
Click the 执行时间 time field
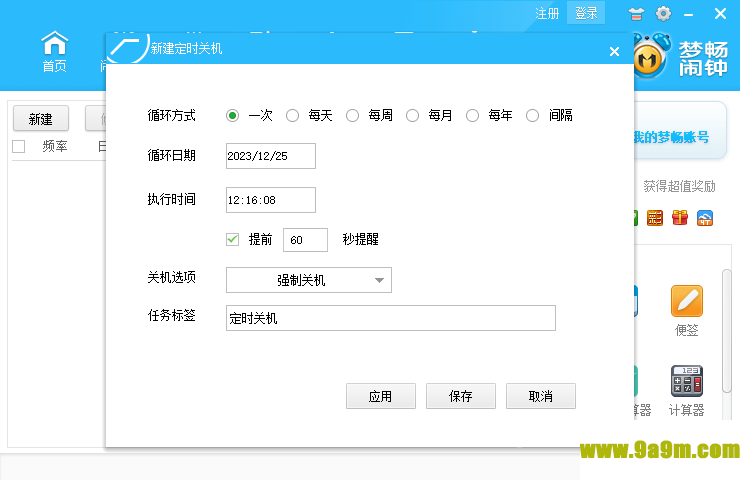tap(271, 200)
